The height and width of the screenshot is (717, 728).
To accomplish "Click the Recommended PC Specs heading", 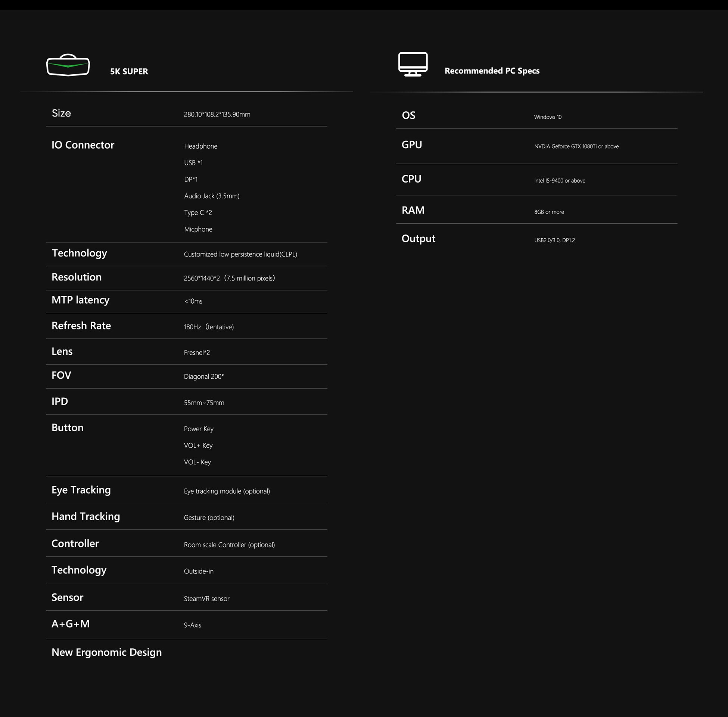I will (x=492, y=71).
